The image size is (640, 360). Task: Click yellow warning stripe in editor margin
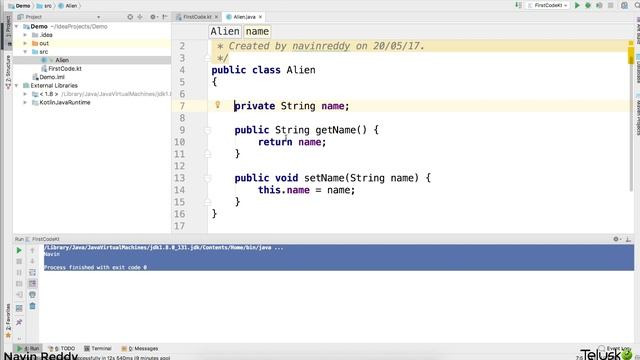click(x=631, y=56)
